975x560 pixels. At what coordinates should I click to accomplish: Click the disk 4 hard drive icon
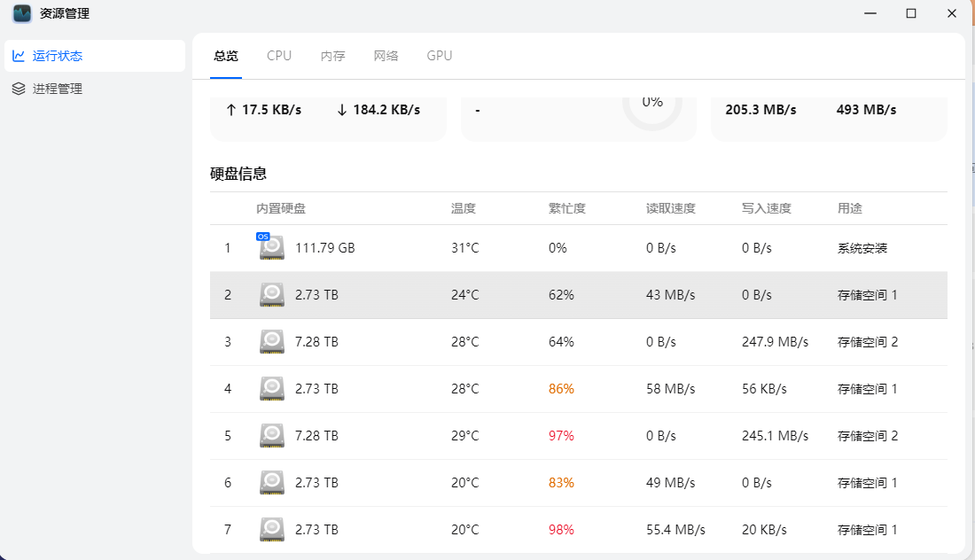point(272,389)
